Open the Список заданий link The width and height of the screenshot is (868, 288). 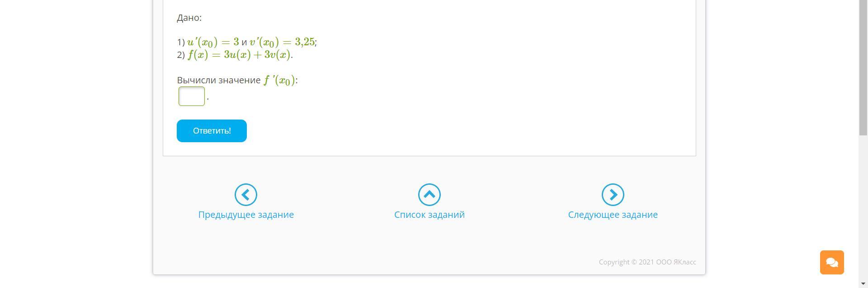[x=429, y=215]
